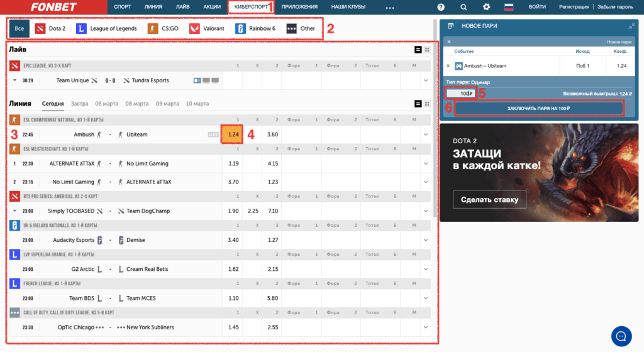Screen dimensions: 644x352
Task: Click the three dots more menu
Action: 390,8
